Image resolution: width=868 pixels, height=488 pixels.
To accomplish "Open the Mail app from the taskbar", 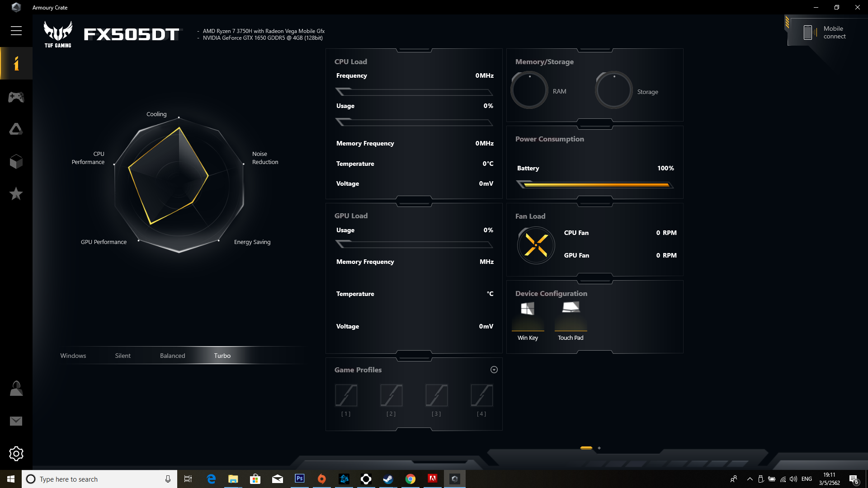I will [x=277, y=479].
